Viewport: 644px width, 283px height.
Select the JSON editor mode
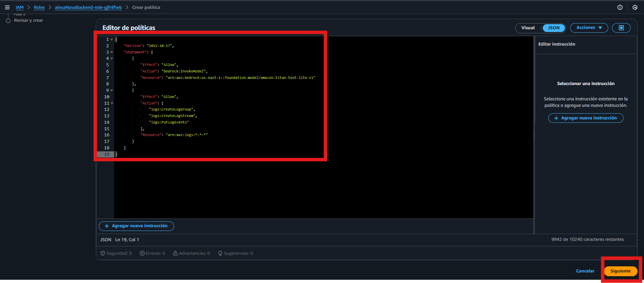pyautogui.click(x=553, y=28)
